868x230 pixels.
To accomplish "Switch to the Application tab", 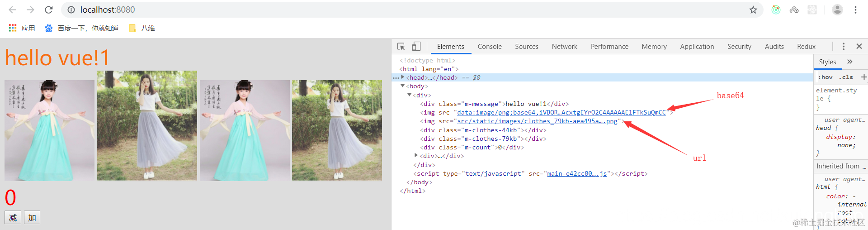I will click(x=697, y=46).
